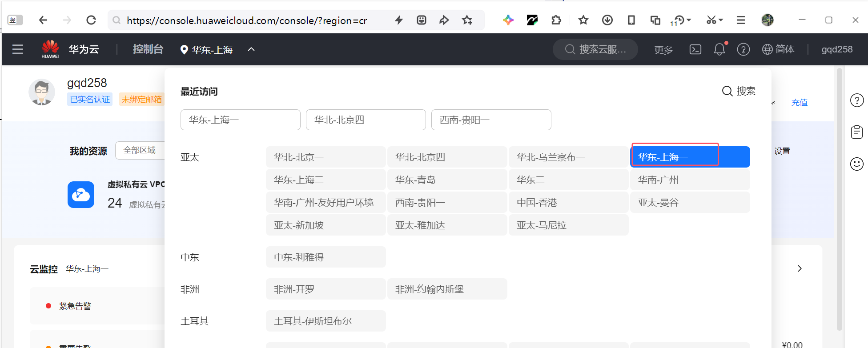Open the help circle icon on right sidebar

pos(857,100)
